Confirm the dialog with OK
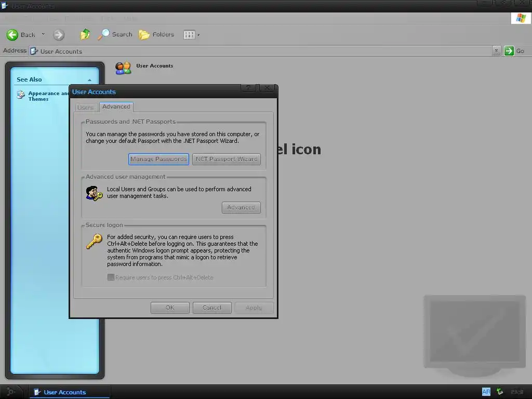Image resolution: width=532 pixels, height=399 pixels. [170, 308]
